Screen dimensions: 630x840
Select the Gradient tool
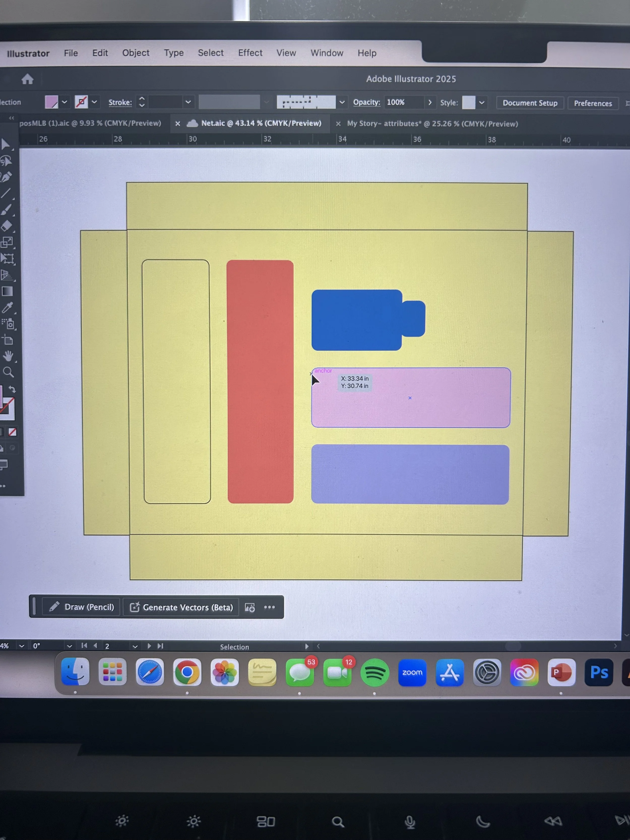[x=7, y=291]
